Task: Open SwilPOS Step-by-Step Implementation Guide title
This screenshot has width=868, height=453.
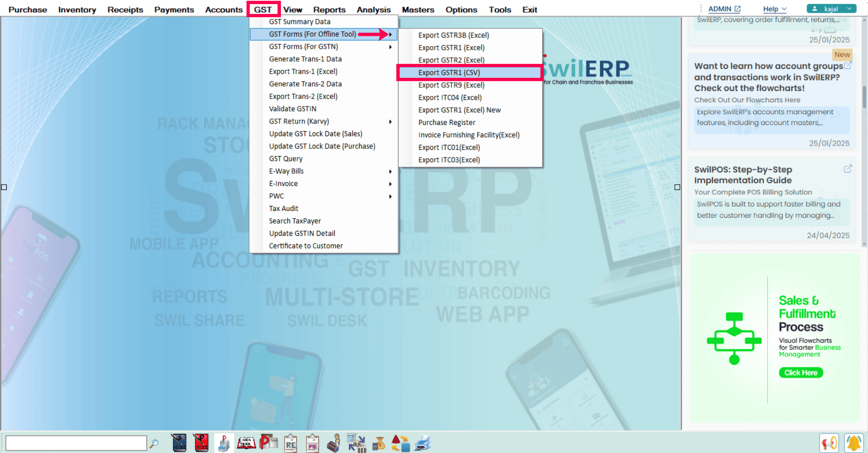Action: coord(743,175)
